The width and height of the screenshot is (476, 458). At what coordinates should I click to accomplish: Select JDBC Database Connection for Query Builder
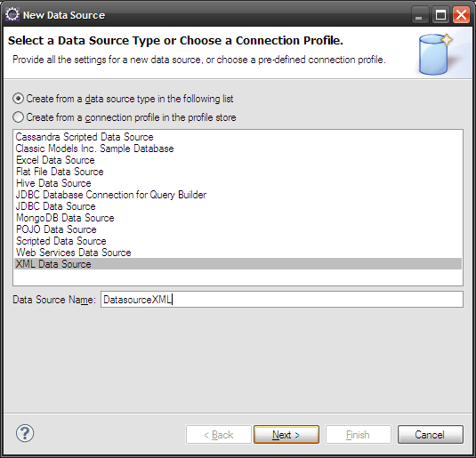(111, 195)
